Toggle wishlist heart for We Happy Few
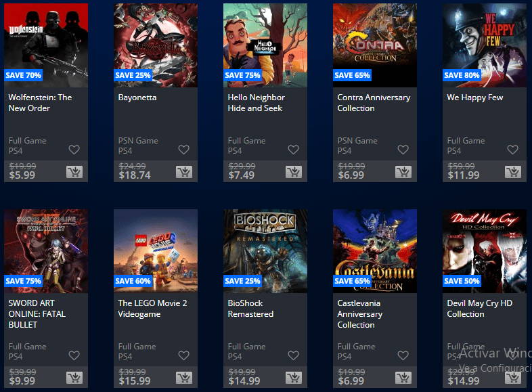The height and width of the screenshot is (392, 532). (512, 150)
